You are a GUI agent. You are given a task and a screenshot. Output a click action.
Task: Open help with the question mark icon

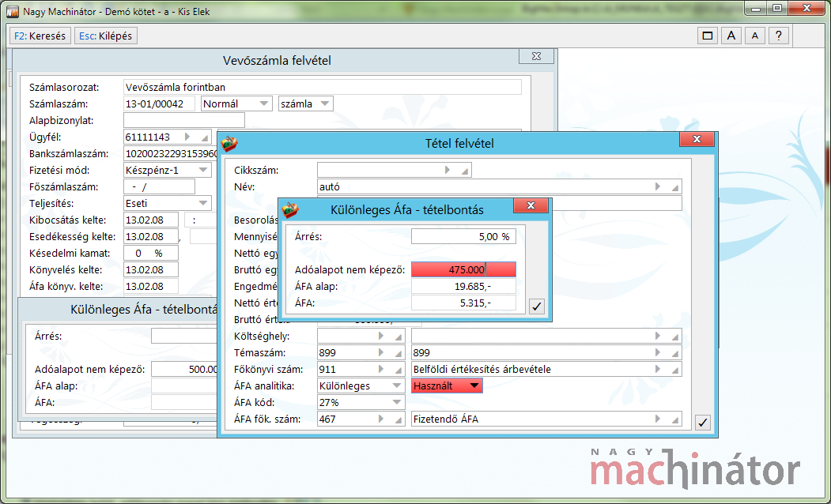(x=778, y=36)
